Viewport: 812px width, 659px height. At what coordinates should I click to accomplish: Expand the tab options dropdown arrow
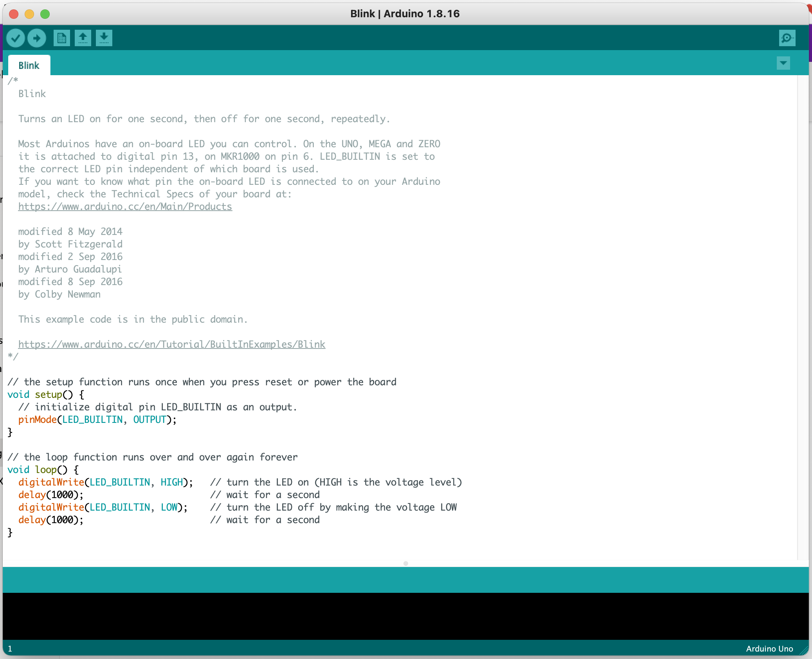coord(783,63)
